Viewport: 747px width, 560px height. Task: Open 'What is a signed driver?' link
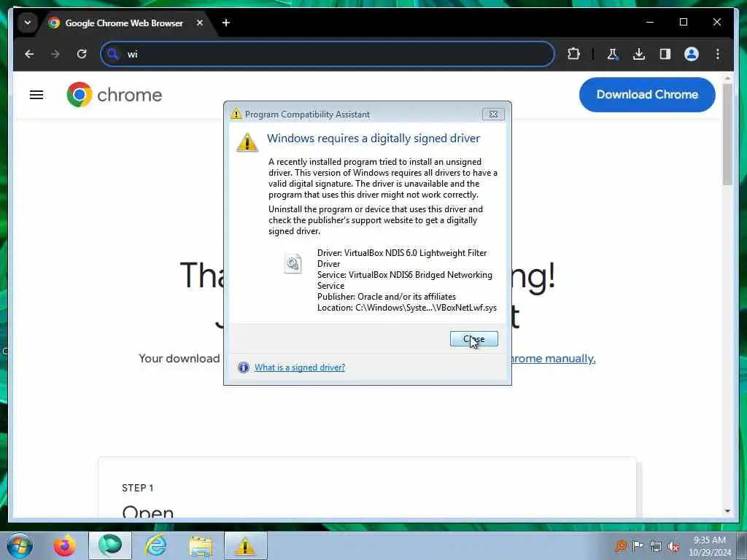pyautogui.click(x=300, y=367)
